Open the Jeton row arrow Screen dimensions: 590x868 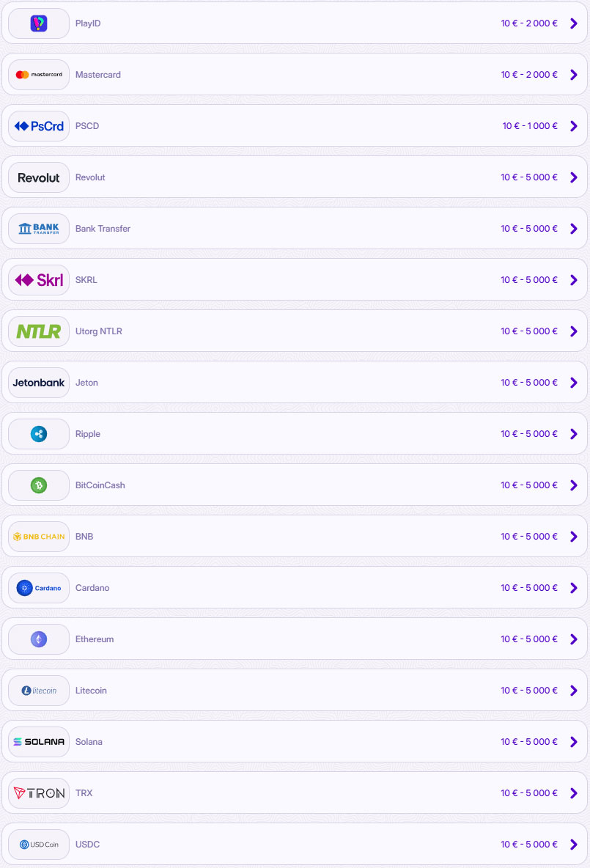[574, 383]
